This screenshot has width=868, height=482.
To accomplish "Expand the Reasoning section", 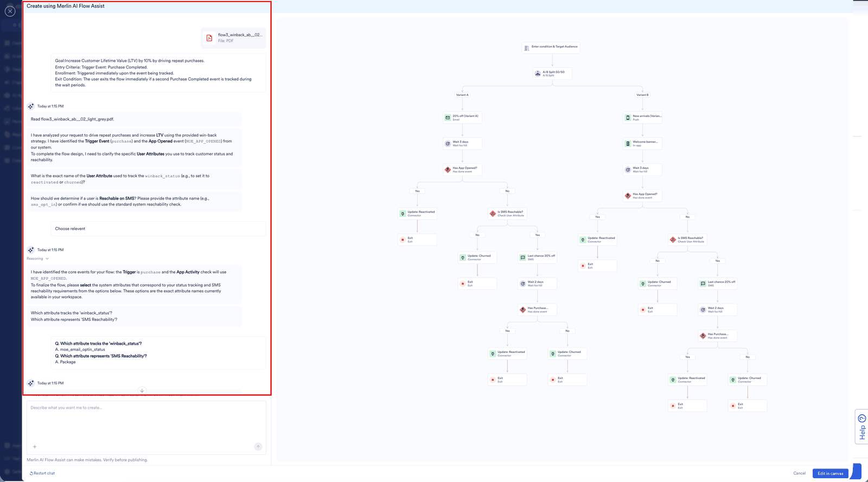I will point(38,259).
